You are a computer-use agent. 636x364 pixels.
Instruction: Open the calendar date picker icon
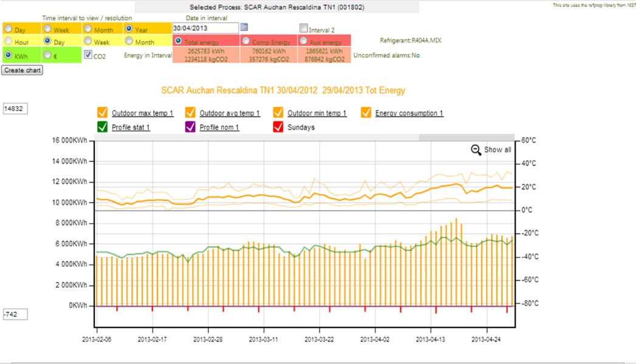click(244, 27)
